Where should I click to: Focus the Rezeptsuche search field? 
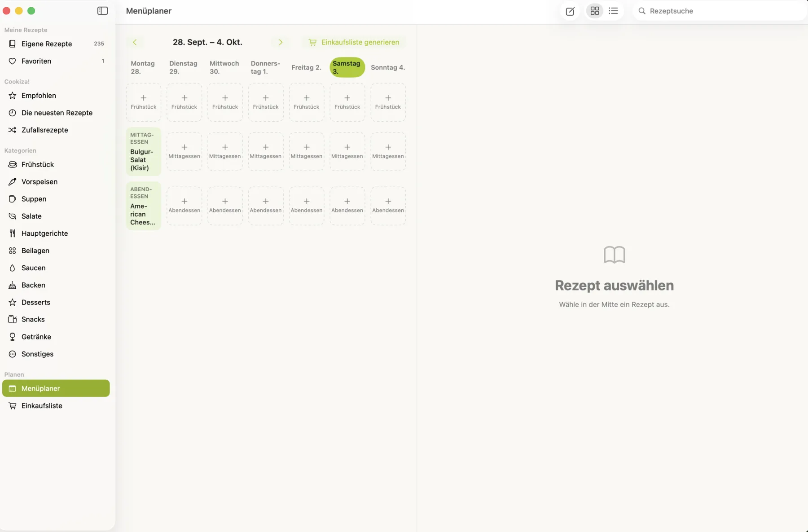(720, 11)
